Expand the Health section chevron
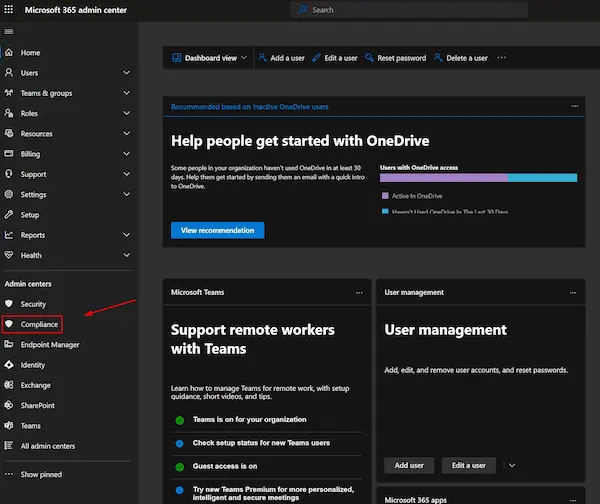The height and width of the screenshot is (504, 600). (x=126, y=255)
